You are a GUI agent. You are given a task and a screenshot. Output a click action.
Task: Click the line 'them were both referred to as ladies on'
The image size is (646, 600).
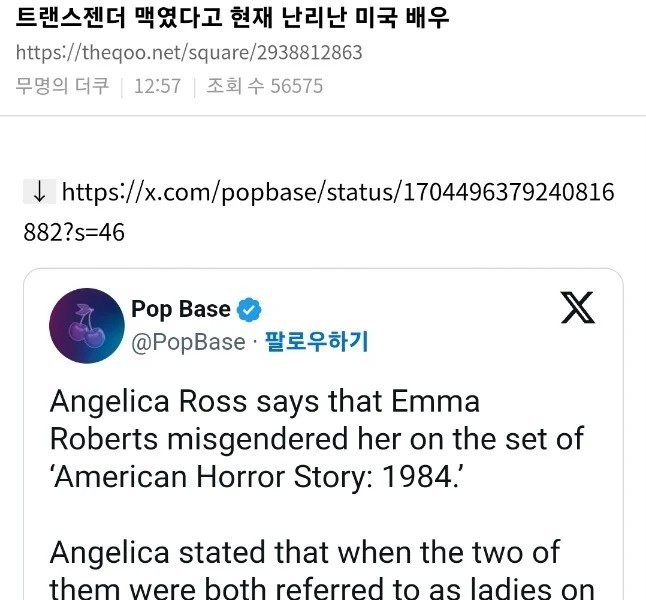tap(321, 589)
